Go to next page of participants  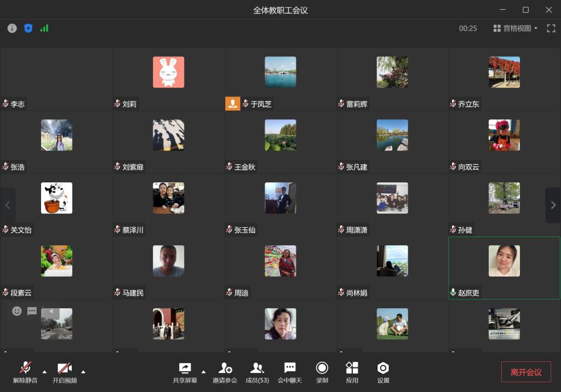553,205
